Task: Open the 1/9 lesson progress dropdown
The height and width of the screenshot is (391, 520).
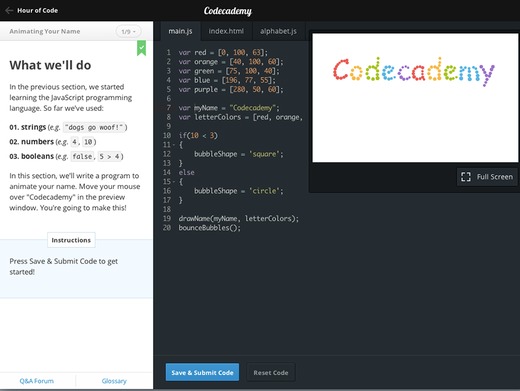Action: (x=128, y=31)
